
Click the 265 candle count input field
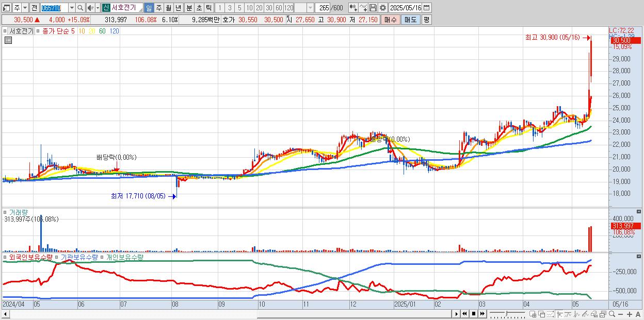point(322,8)
